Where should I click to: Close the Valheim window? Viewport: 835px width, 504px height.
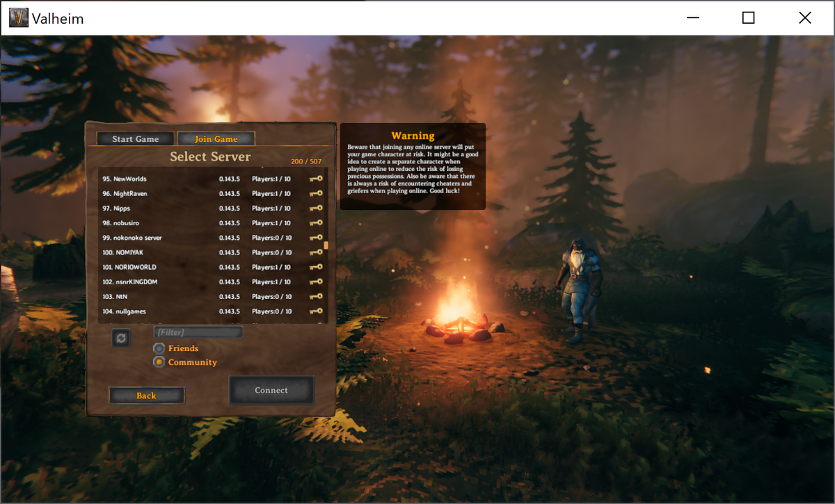click(805, 17)
